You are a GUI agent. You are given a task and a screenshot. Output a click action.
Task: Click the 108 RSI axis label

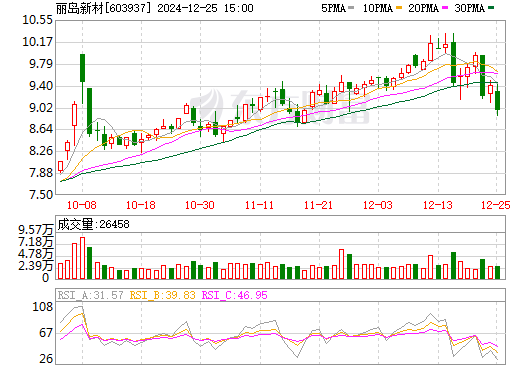[x=42, y=307]
